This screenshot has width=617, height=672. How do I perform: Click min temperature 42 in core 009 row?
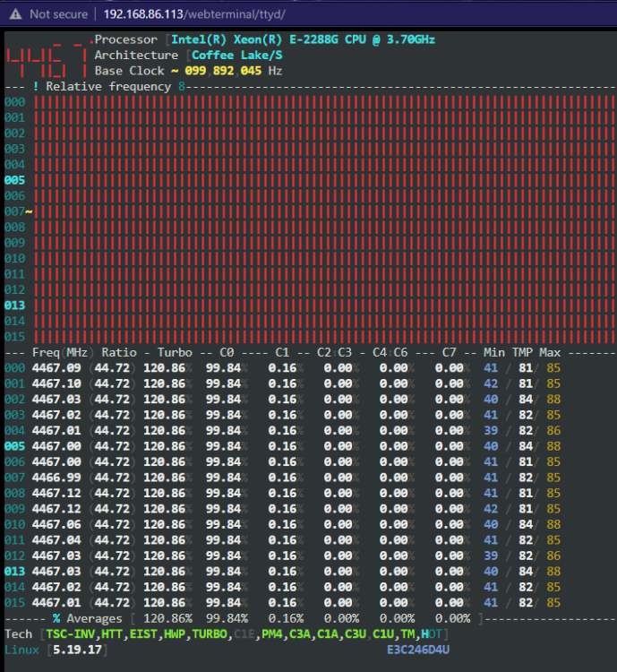(x=491, y=509)
